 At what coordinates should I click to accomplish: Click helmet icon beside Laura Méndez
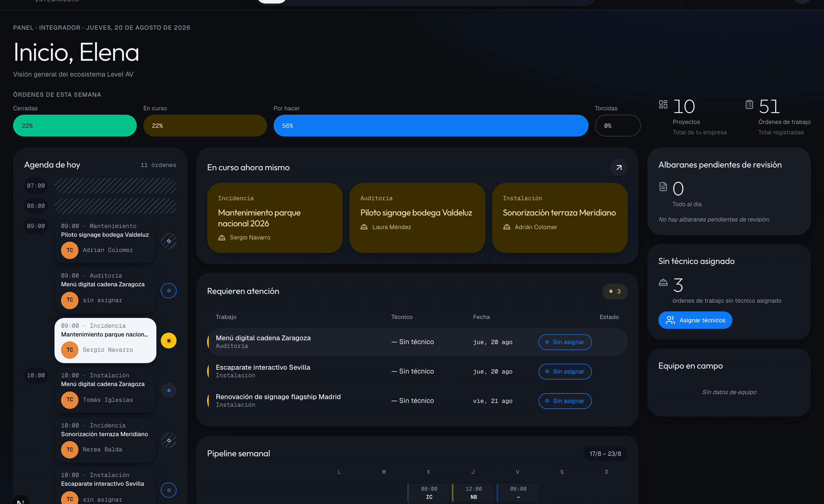click(x=364, y=227)
